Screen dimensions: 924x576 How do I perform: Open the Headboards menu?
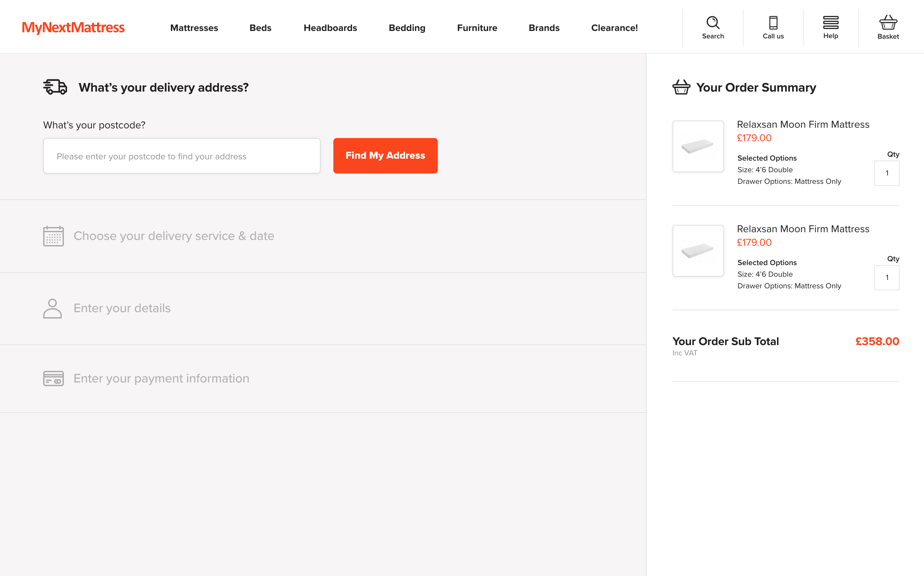click(x=330, y=28)
